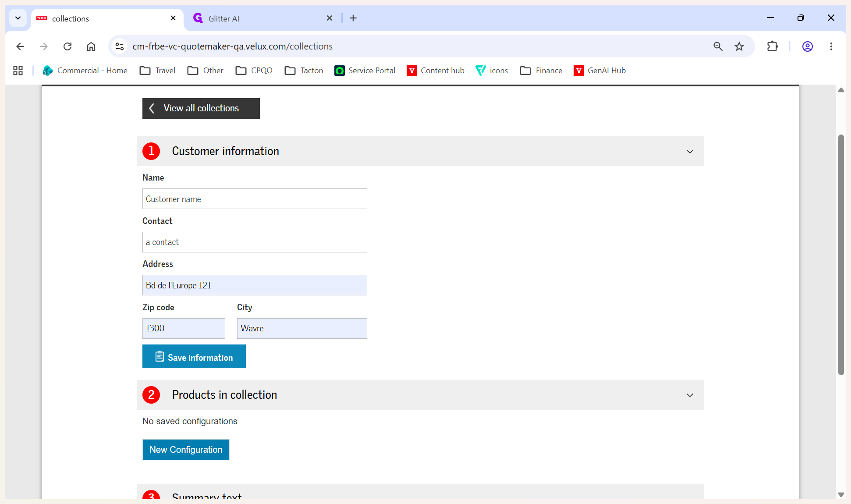
Task: Click the browser forward arrow
Action: (x=44, y=46)
